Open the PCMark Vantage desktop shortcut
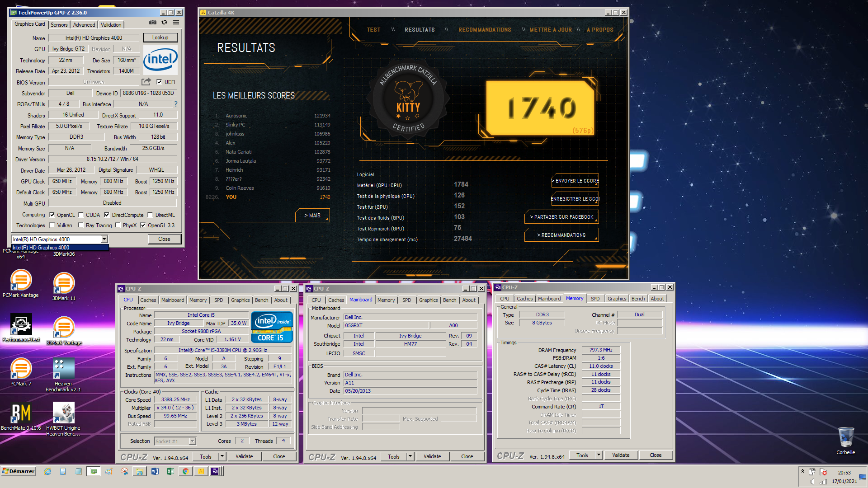This screenshot has height=488, width=868. coord(21,284)
